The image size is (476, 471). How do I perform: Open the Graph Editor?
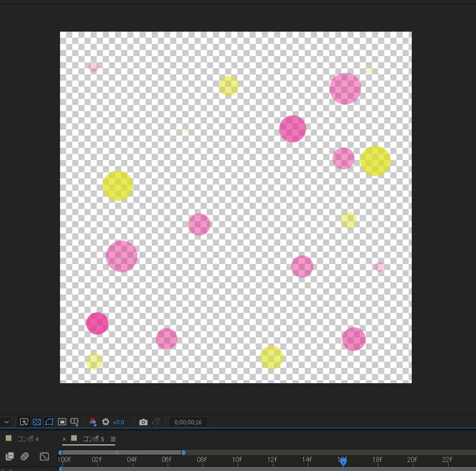point(44,456)
